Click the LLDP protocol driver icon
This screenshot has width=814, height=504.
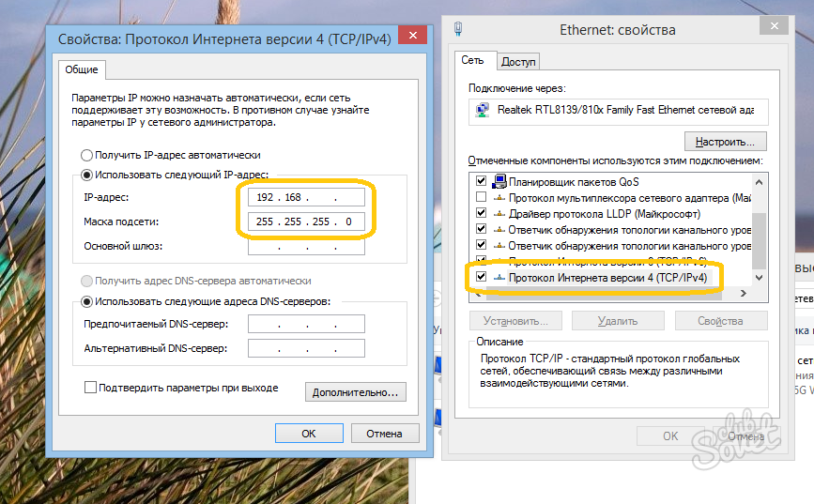coord(499,213)
